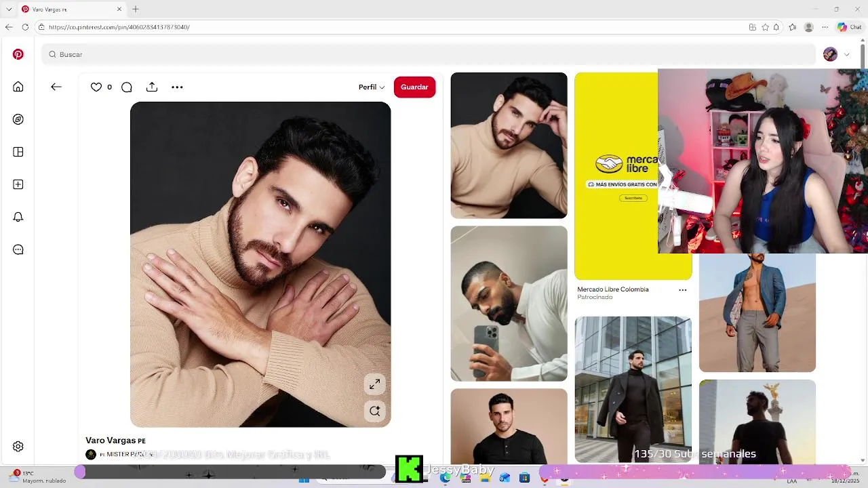Open blue blazer desert pin
The height and width of the screenshot is (488, 868).
click(x=757, y=312)
